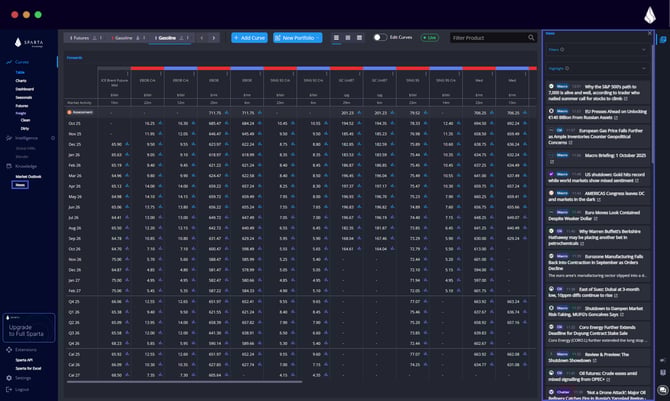Click the next tab arrow button
670x401 pixels.
coord(212,38)
